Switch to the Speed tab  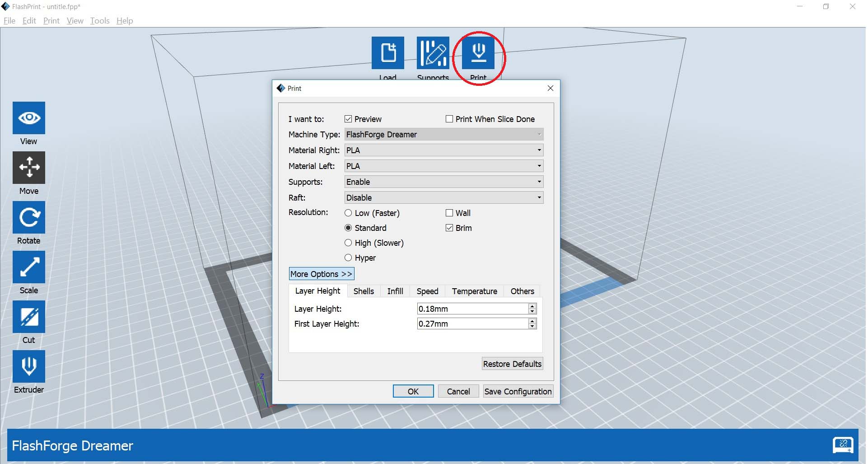[x=427, y=291]
